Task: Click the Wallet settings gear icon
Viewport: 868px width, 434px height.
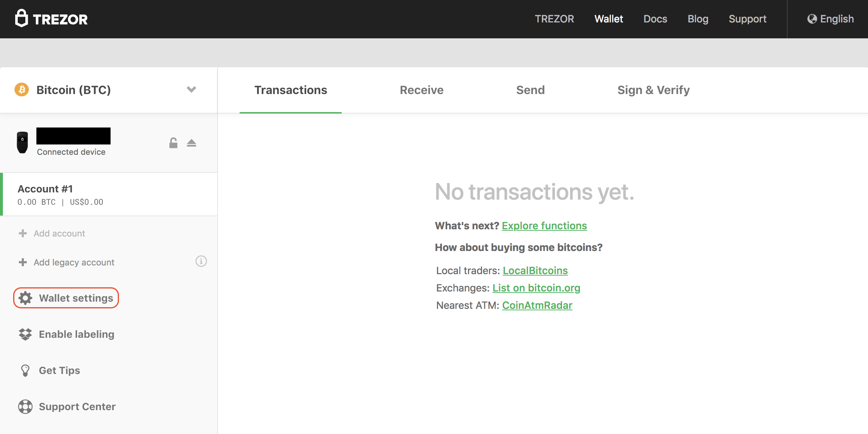Action: [25, 298]
